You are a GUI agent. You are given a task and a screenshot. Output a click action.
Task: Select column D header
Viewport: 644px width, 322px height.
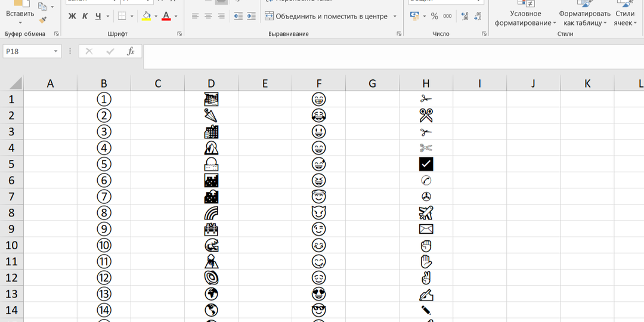[211, 84]
